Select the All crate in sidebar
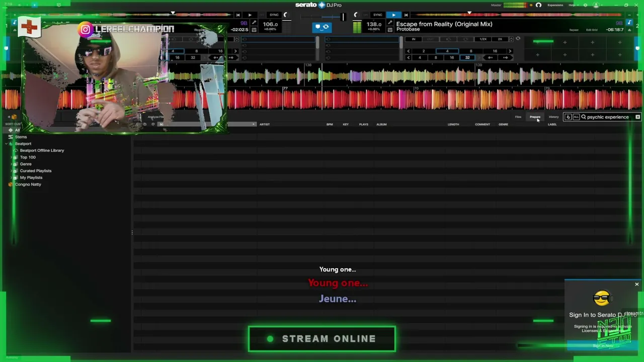This screenshot has height=362, width=644. tap(17, 130)
